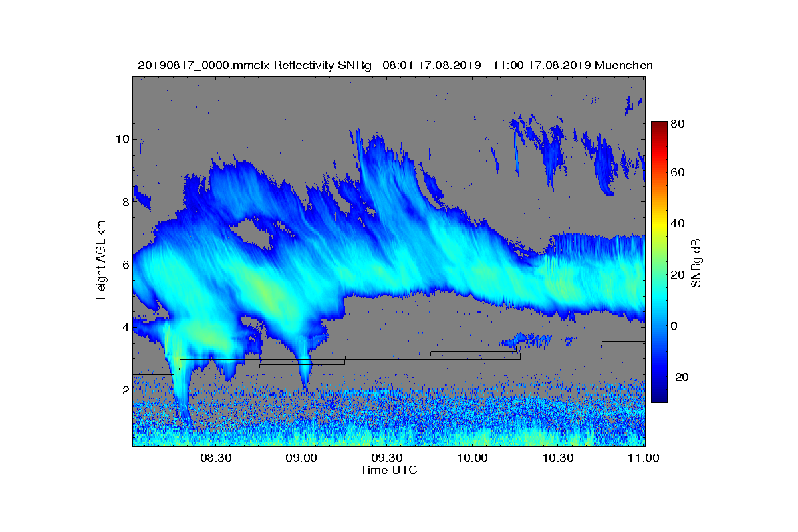Click the height tick label 6
The image size is (798, 532).
tap(125, 265)
